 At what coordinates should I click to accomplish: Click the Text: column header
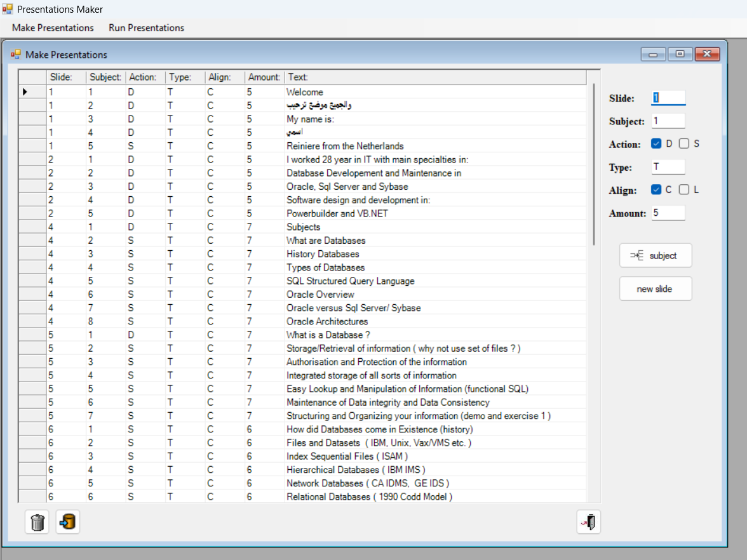coord(436,77)
